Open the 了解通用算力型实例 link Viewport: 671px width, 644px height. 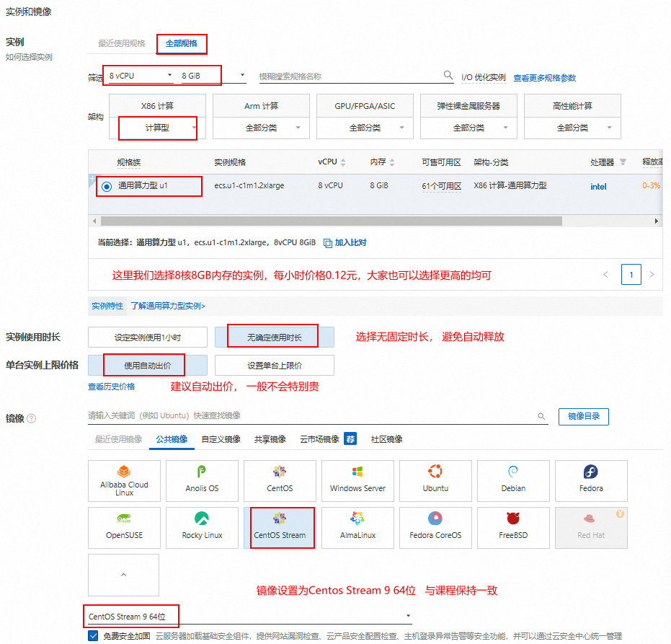[168, 306]
